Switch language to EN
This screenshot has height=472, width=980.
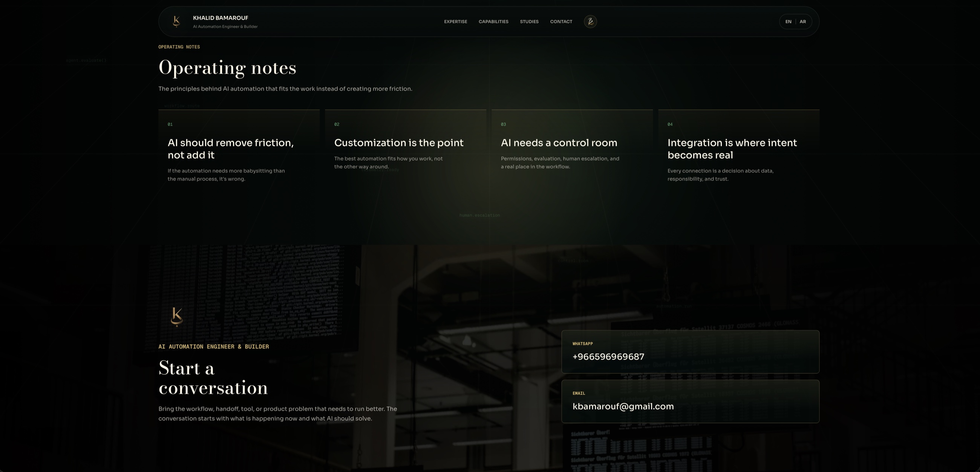click(x=788, y=22)
